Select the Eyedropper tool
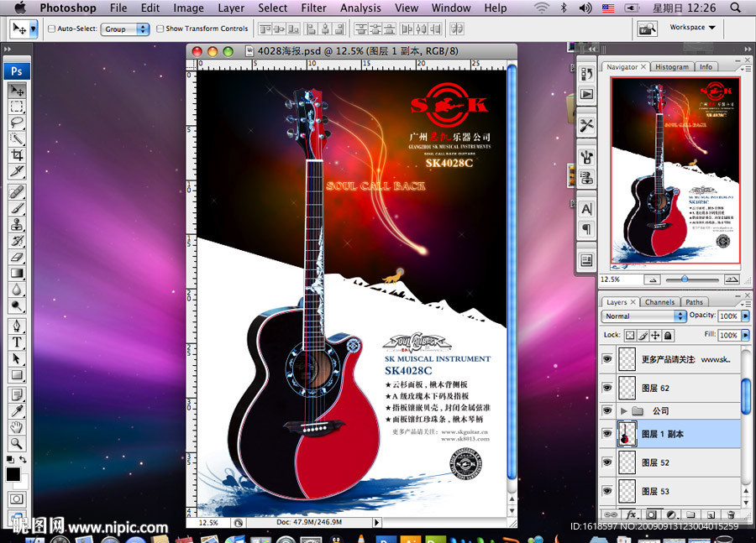756x543 pixels. coord(17,411)
